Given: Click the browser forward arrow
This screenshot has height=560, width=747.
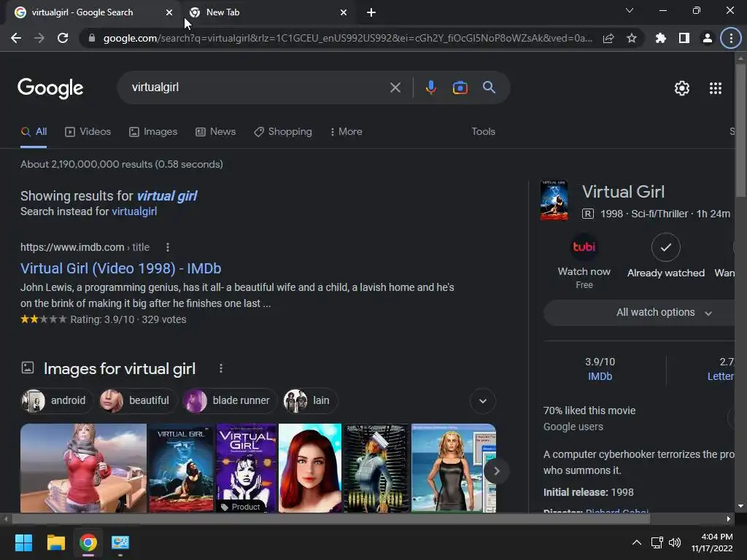Looking at the screenshot, I should [39, 38].
